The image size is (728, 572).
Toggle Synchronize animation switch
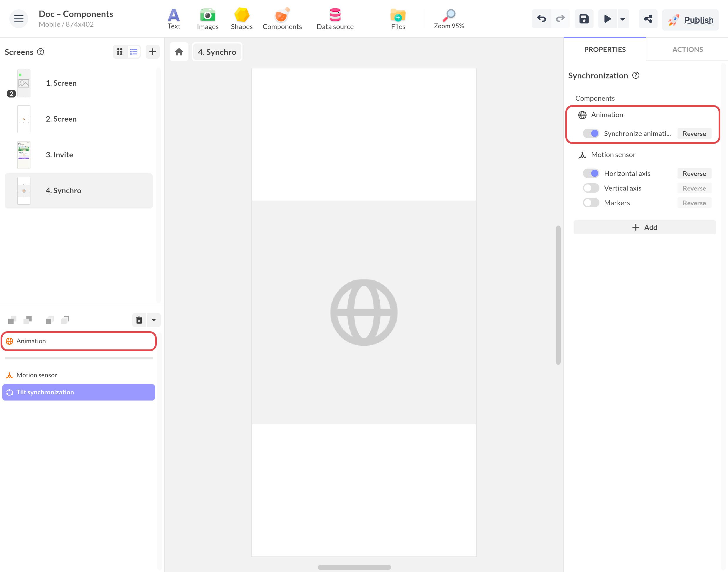tap(591, 133)
